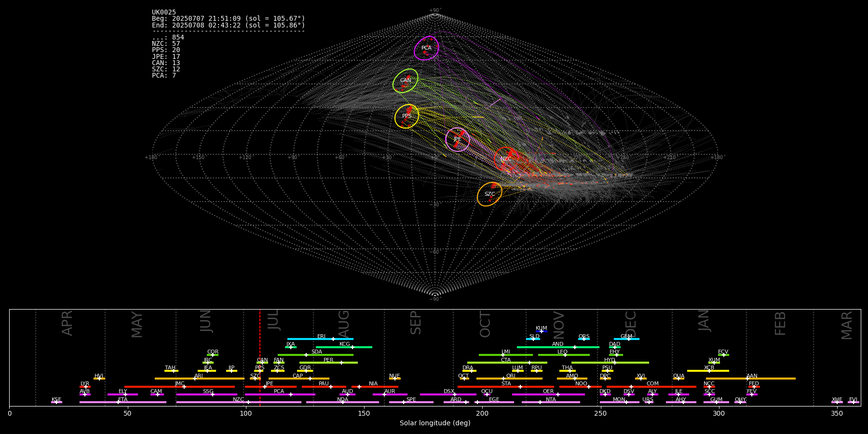Click the APR month label
This screenshot has width=868, height=434.
(x=67, y=323)
